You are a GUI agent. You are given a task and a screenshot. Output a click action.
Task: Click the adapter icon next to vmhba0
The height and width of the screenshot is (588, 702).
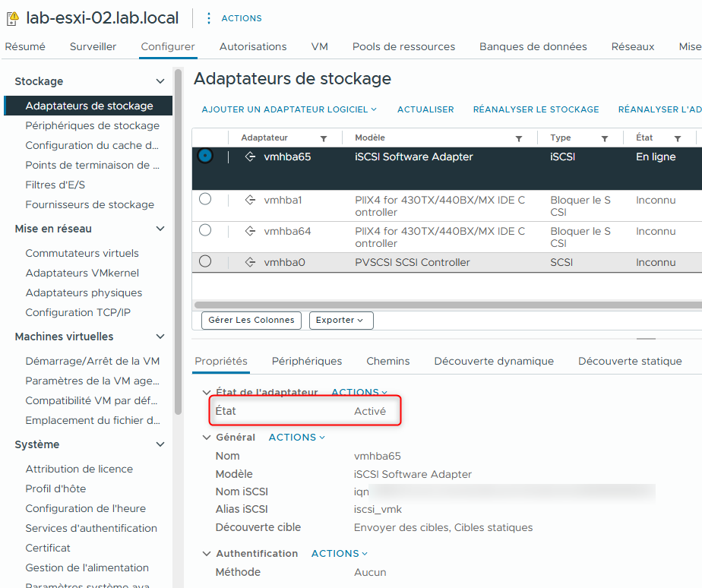(x=251, y=262)
